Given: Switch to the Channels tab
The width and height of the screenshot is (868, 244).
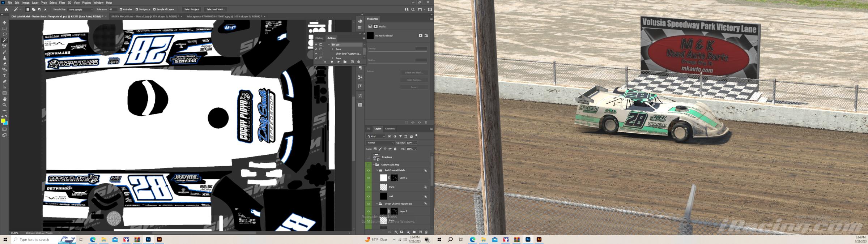Looking at the screenshot, I should click(x=390, y=129).
